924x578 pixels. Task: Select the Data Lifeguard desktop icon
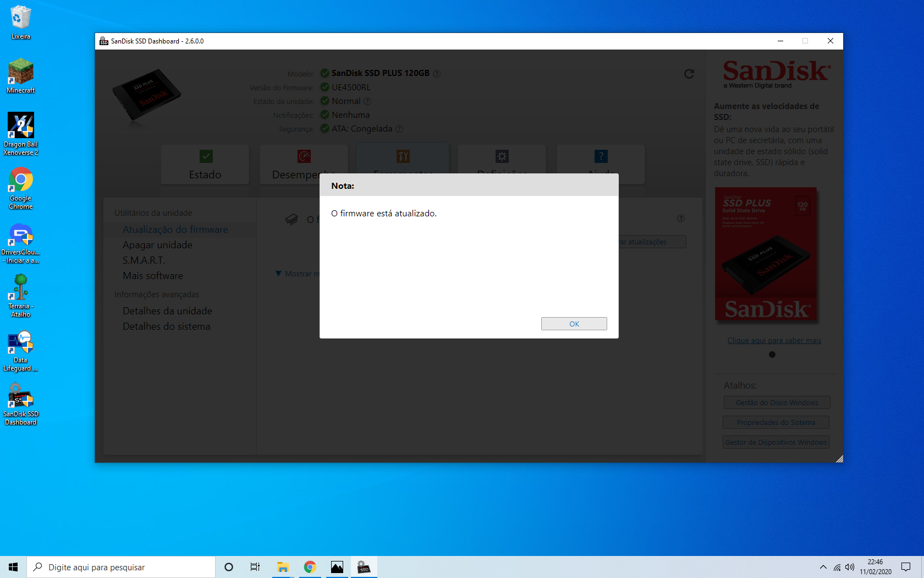point(21,351)
